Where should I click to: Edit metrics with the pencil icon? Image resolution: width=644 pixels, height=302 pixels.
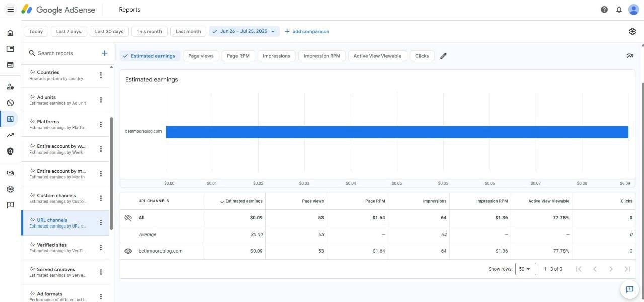coord(443,56)
